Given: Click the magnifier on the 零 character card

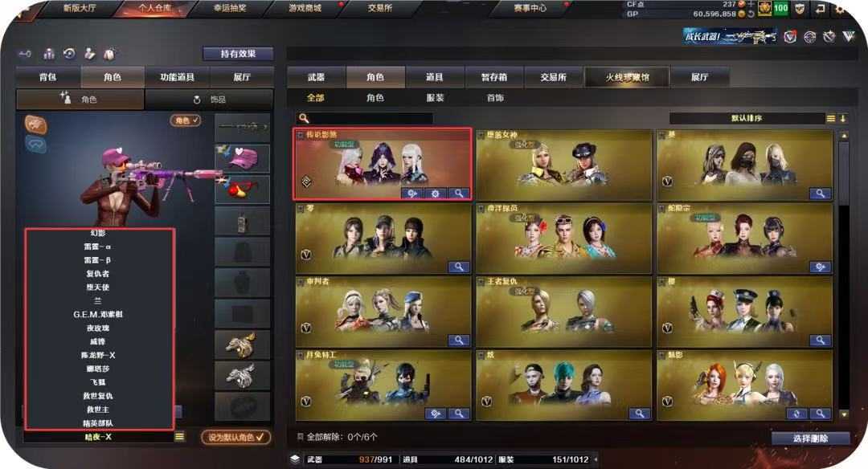Looking at the screenshot, I should [x=459, y=267].
